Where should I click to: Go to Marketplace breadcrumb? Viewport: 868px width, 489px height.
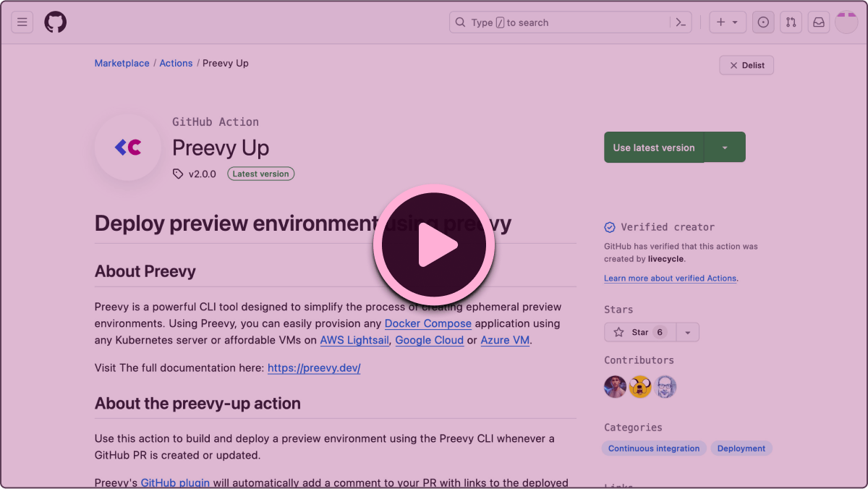click(122, 64)
